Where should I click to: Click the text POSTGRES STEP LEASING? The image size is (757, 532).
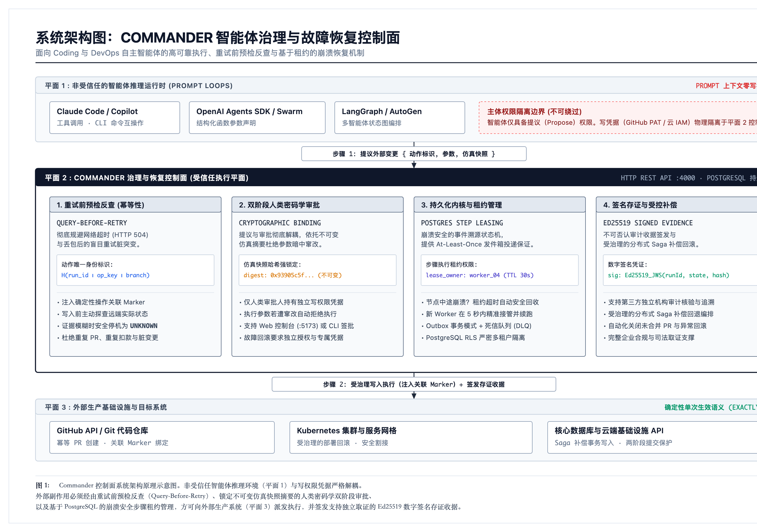(x=462, y=223)
